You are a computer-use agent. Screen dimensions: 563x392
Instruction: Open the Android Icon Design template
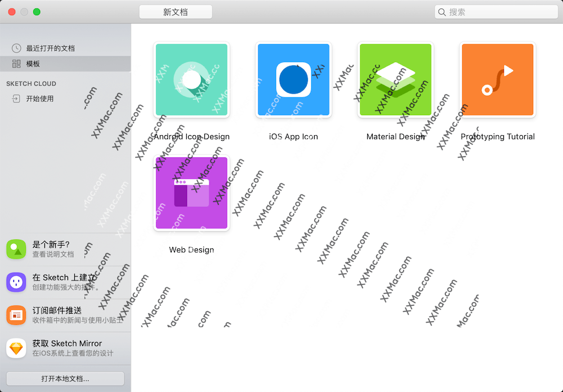[191, 79]
